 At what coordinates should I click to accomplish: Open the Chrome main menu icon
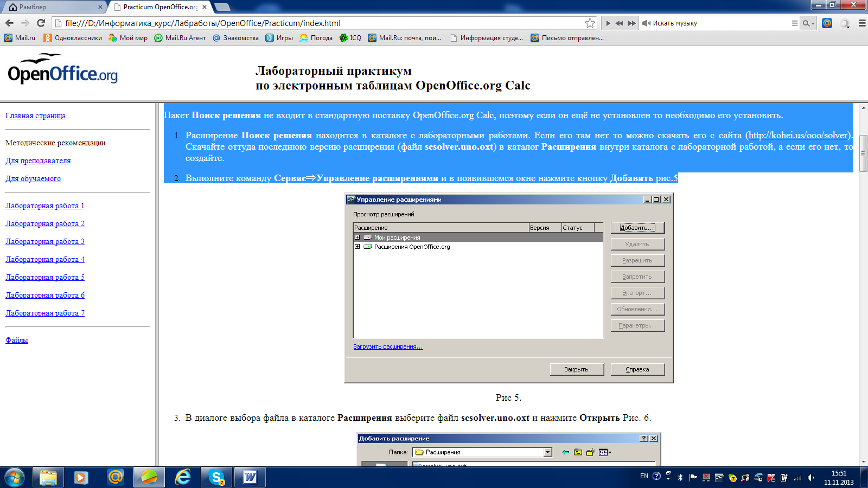(862, 23)
